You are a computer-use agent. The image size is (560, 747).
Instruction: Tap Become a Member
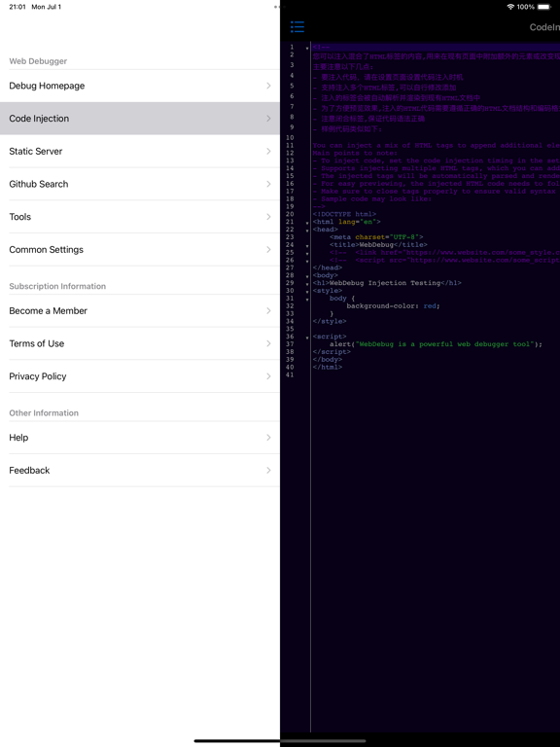tap(140, 310)
